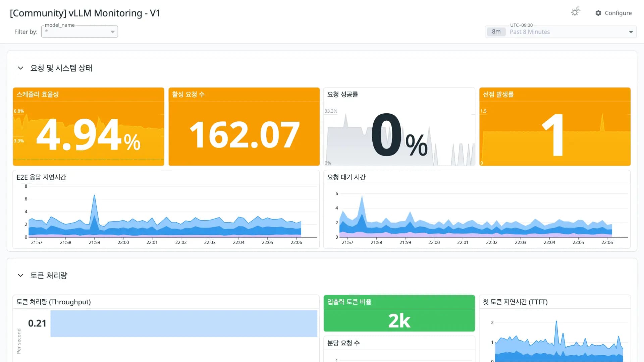Open the model_name filter dropdown
The height and width of the screenshot is (362, 644).
[79, 32]
